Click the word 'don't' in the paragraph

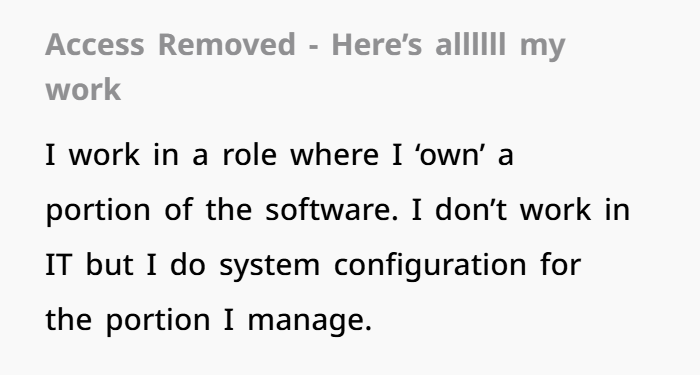pos(471,209)
